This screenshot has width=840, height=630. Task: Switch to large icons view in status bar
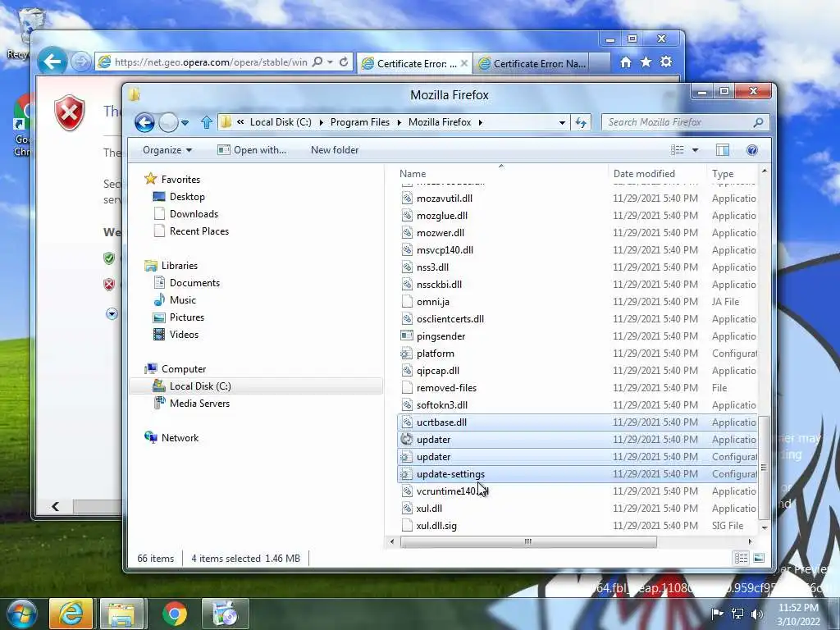click(x=759, y=559)
